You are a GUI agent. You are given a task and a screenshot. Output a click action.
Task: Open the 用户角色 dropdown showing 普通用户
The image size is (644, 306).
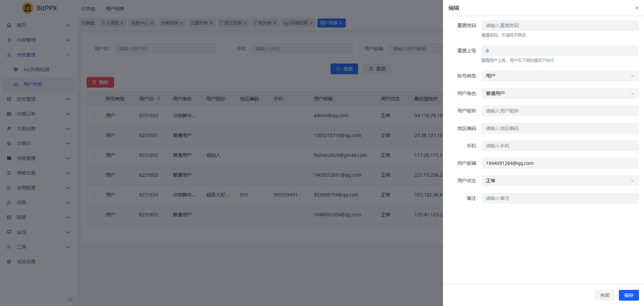click(x=560, y=93)
